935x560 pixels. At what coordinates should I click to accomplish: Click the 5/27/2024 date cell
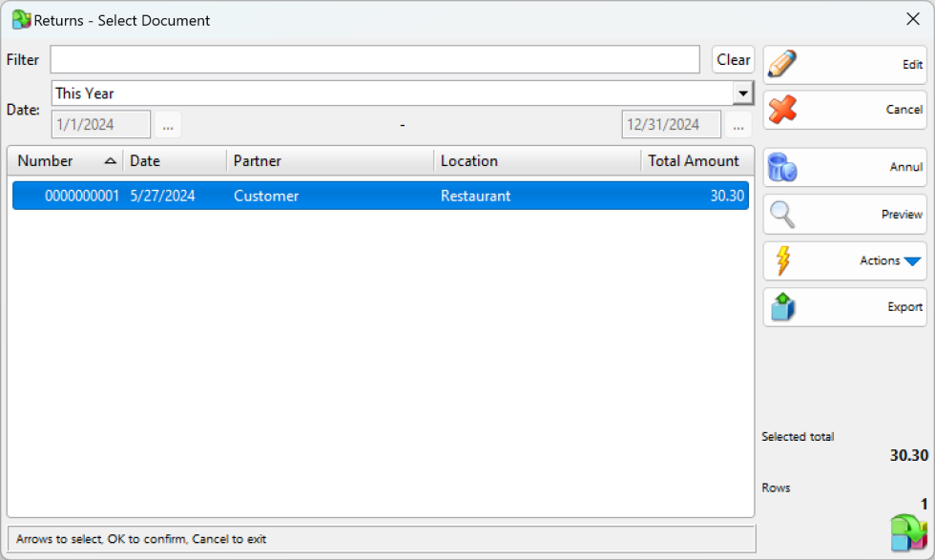pyautogui.click(x=162, y=197)
